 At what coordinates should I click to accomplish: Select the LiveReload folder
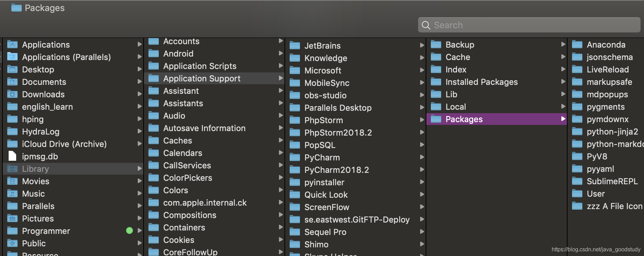[x=606, y=69]
